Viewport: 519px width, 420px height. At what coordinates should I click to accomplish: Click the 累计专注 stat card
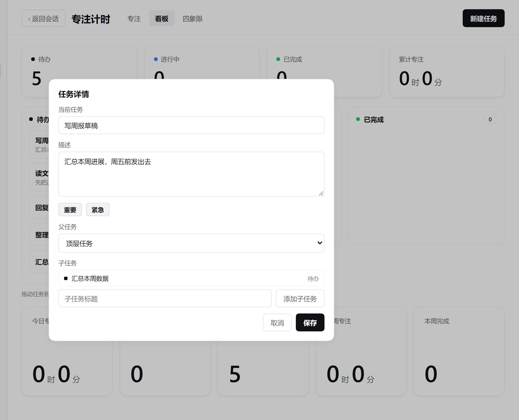447,72
